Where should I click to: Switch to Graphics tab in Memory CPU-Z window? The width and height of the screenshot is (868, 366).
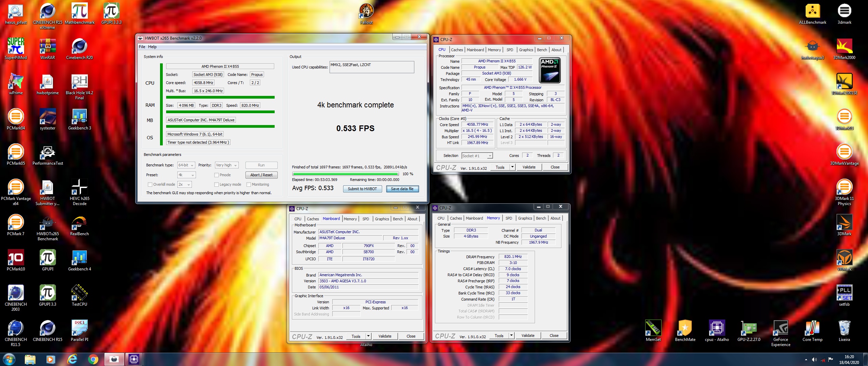click(525, 218)
